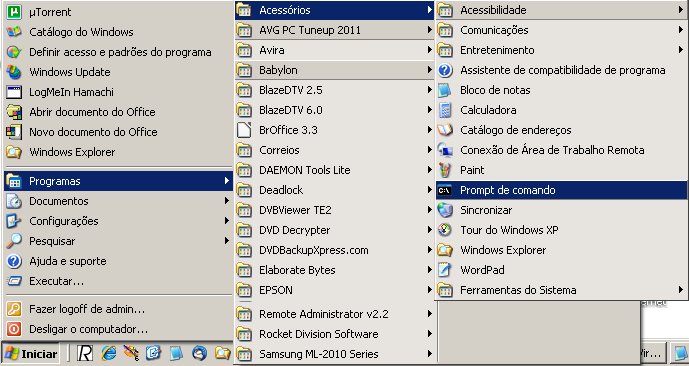
Task: Select Desligar o computador...
Action: (118, 329)
